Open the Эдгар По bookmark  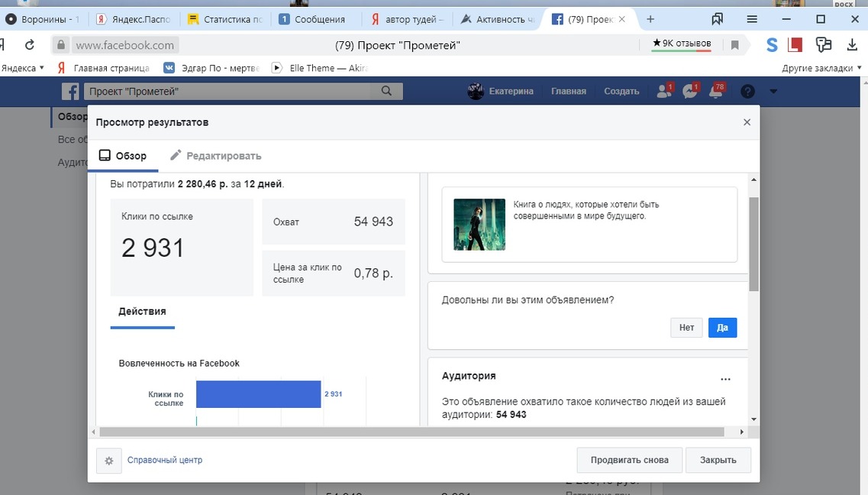tap(212, 68)
